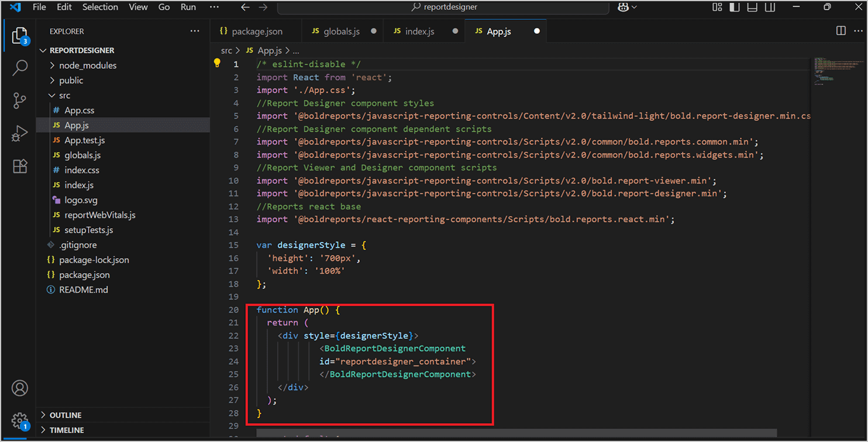Toggle the Primary Side Bar visibility

pyautogui.click(x=734, y=7)
